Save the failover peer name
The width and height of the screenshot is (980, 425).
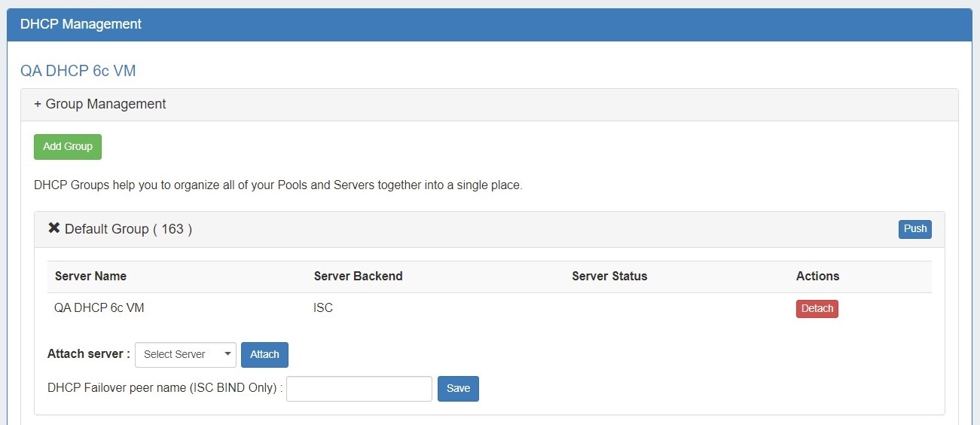pyautogui.click(x=458, y=389)
